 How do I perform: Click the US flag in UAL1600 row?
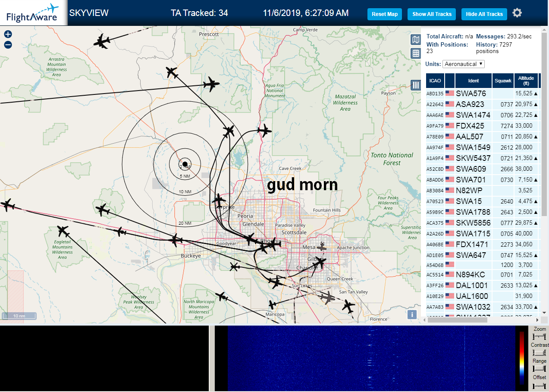point(450,296)
